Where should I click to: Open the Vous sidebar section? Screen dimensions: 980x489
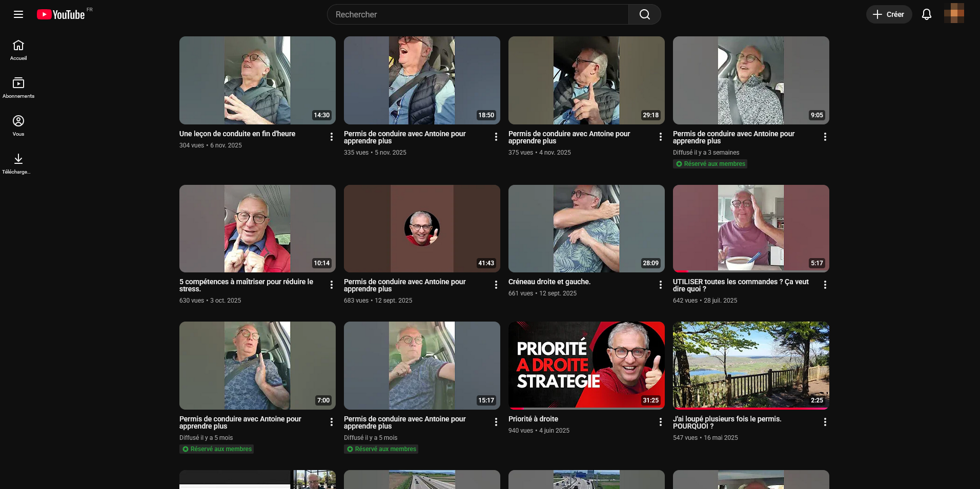(18, 126)
